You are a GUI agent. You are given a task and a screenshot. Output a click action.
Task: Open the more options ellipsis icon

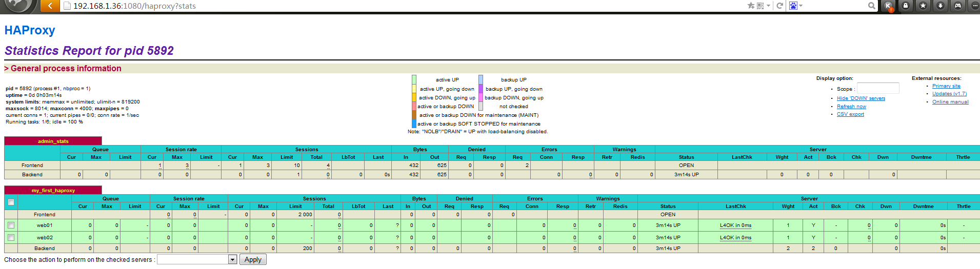tap(974, 6)
